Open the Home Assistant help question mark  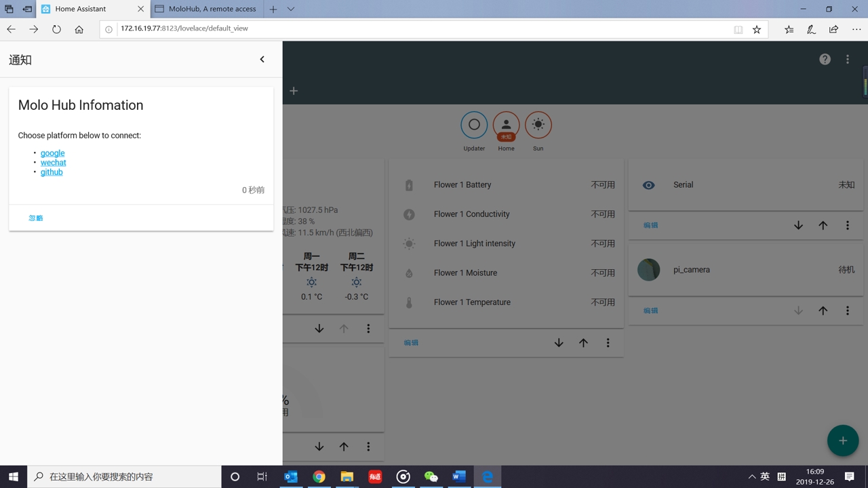(825, 59)
